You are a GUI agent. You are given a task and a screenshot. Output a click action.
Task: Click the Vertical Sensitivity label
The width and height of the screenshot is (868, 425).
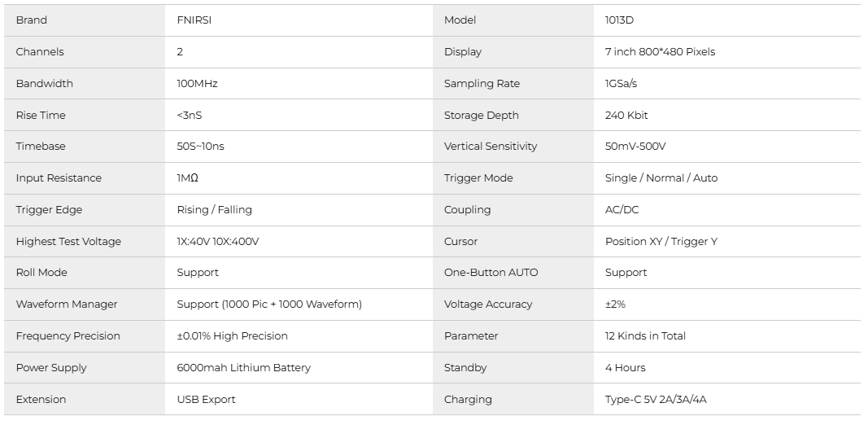click(491, 147)
